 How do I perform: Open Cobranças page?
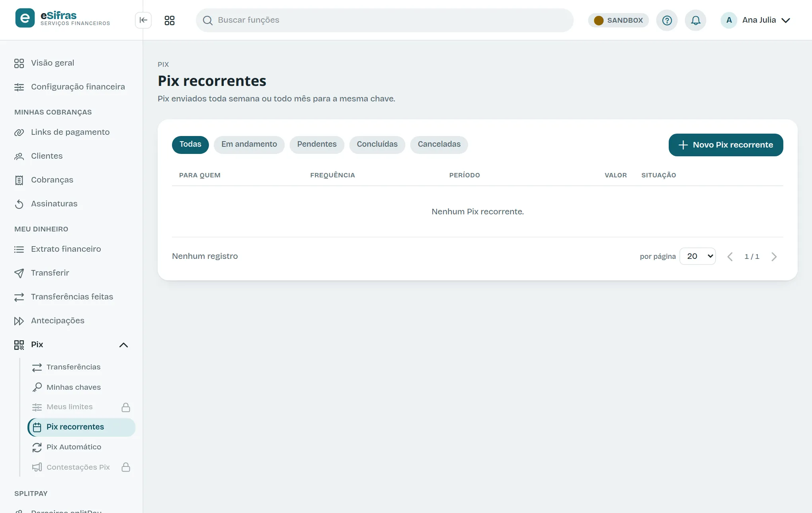72,180
